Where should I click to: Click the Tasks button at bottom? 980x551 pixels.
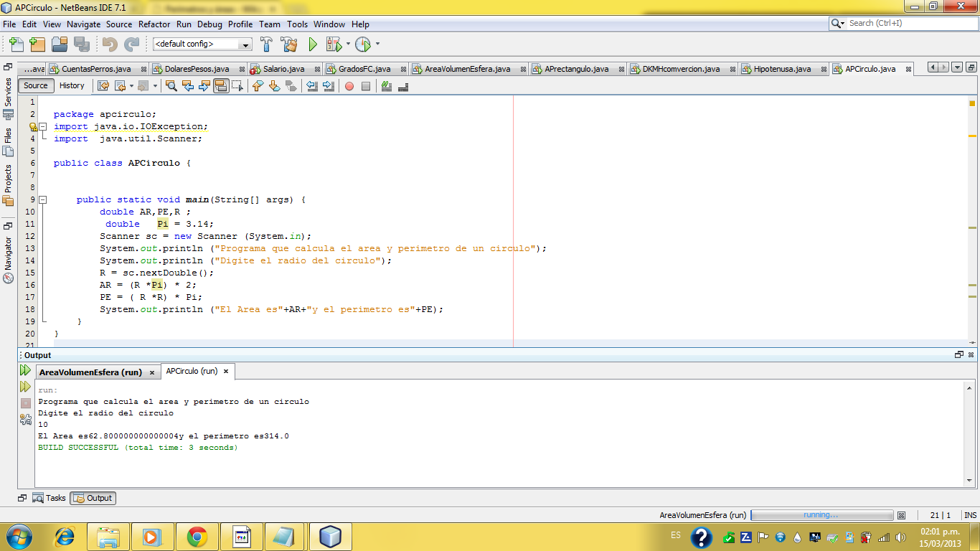tap(54, 498)
